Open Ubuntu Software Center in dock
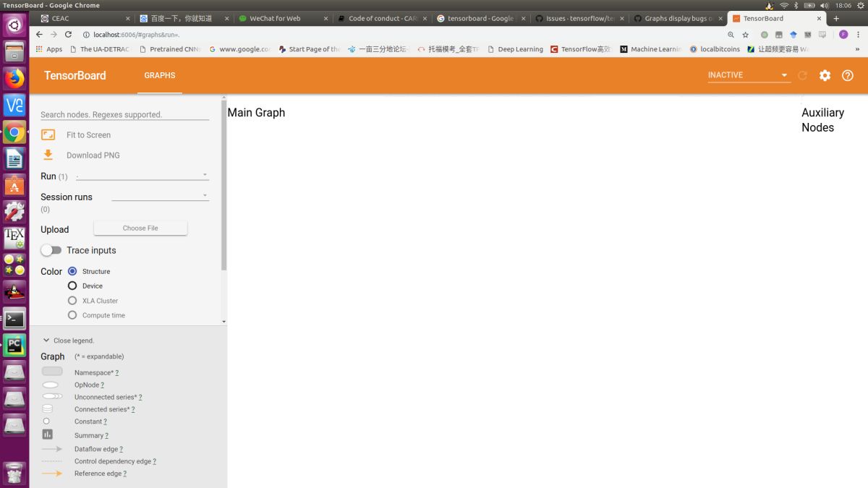This screenshot has height=488, width=868. point(14,185)
